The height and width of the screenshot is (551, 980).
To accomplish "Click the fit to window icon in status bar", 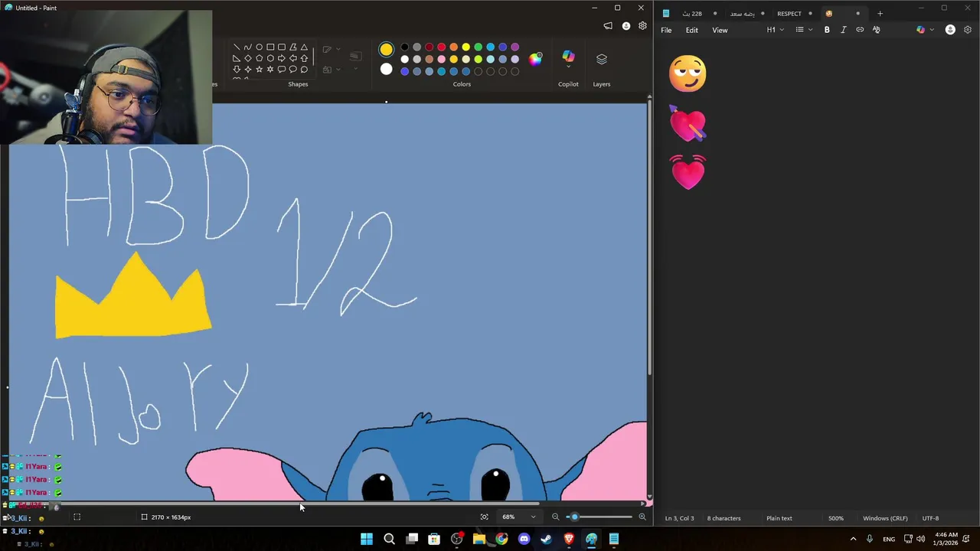I will coord(484,517).
